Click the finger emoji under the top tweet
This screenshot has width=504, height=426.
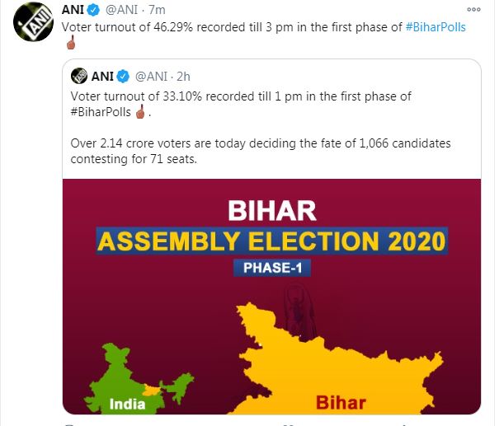[x=71, y=42]
